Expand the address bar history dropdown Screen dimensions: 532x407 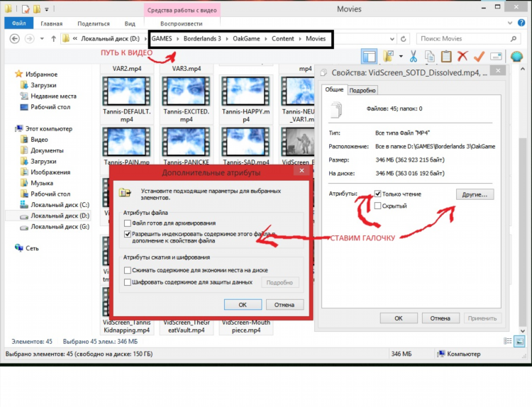tap(392, 39)
